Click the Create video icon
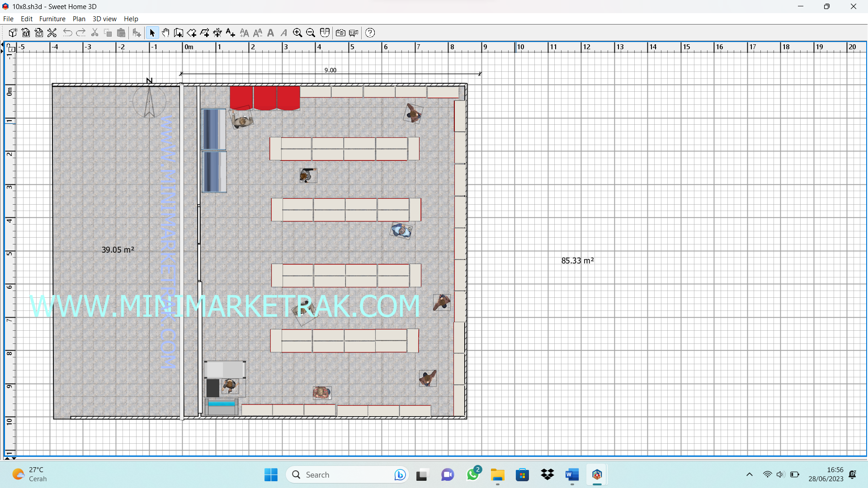 [x=354, y=33]
